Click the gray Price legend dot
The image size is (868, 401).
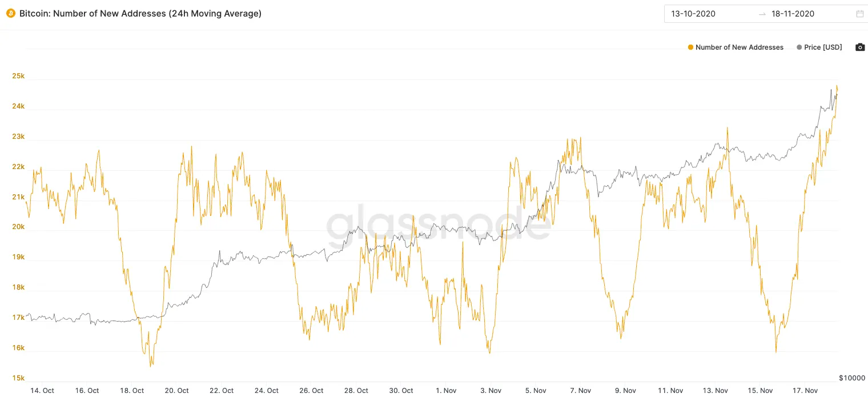pos(799,47)
